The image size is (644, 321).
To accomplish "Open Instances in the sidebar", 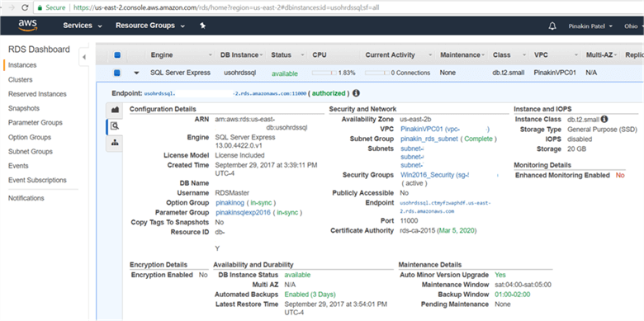I will point(22,65).
